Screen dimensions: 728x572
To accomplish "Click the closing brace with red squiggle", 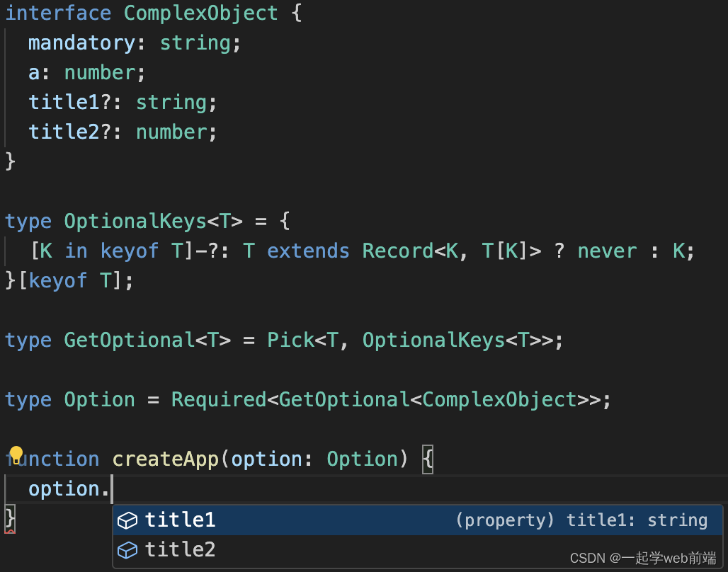I will (10, 519).
